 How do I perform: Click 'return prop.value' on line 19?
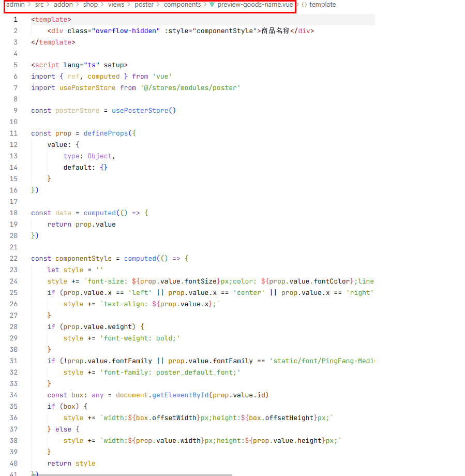pos(81,225)
